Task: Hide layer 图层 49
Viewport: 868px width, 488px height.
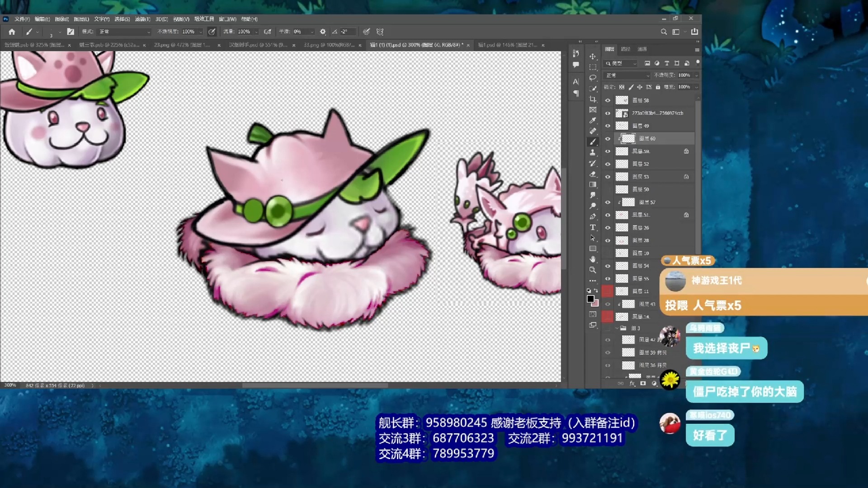Action: [x=608, y=126]
